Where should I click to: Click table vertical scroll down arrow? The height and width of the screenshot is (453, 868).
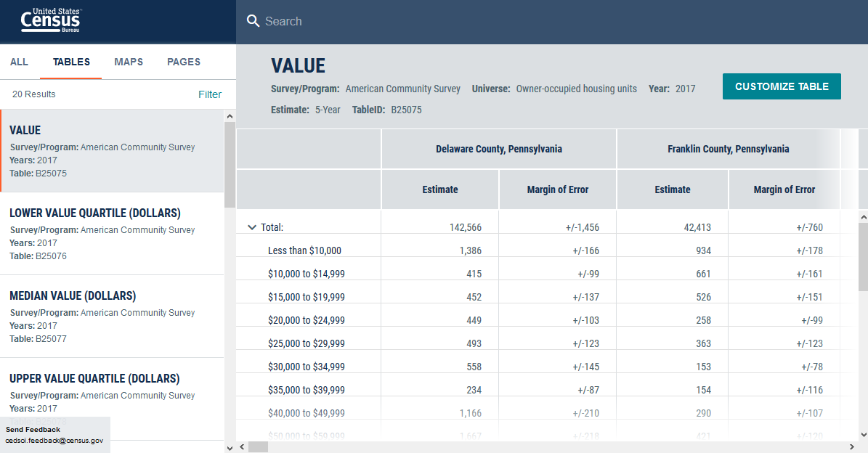(863, 436)
